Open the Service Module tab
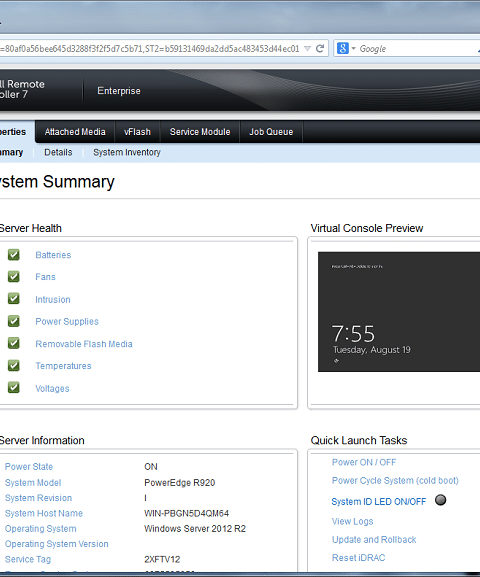The image size is (480, 577). 200,132
